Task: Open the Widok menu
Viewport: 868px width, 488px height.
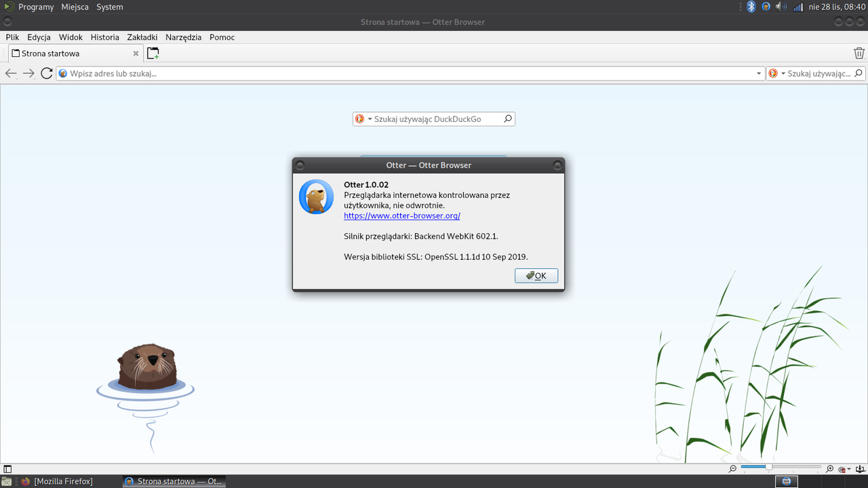Action: [x=71, y=37]
